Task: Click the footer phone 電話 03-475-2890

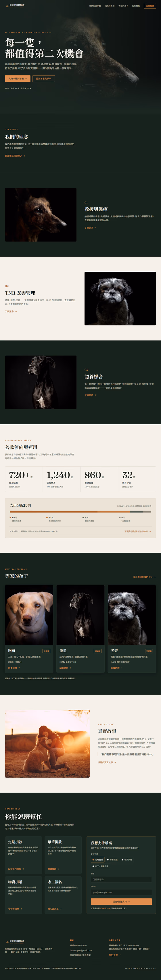Action: [78, 946]
